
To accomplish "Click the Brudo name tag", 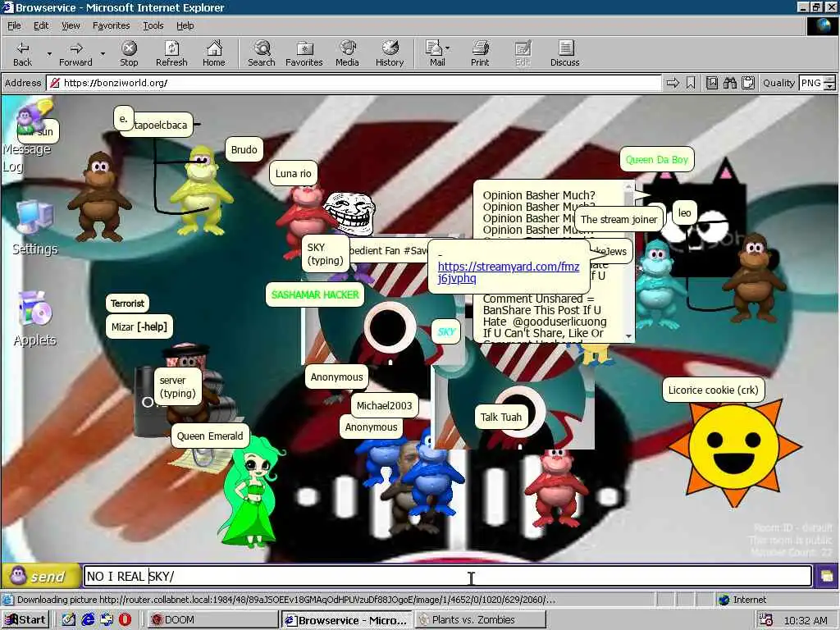I will click(x=244, y=150).
